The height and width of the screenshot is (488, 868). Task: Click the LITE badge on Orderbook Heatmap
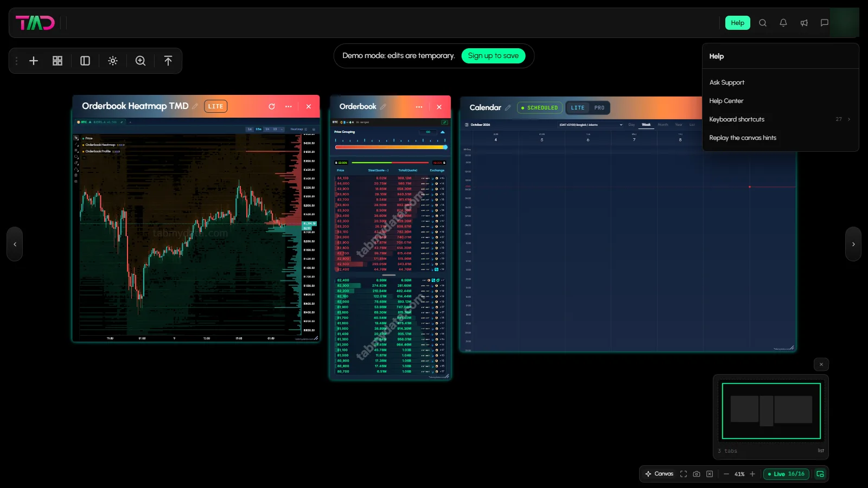(215, 106)
